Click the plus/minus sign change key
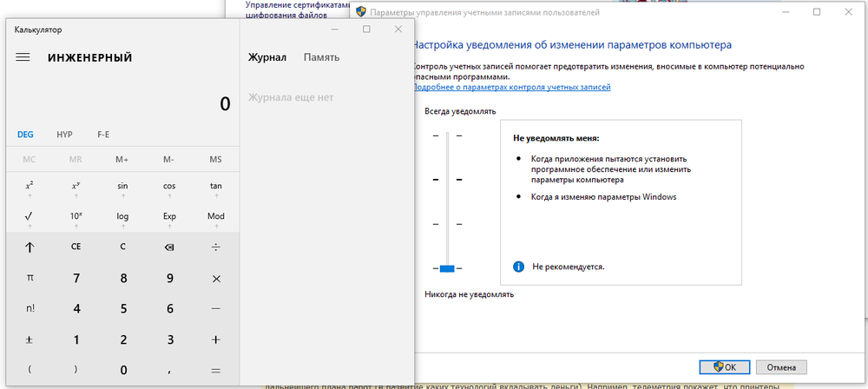The image size is (868, 389). point(29,340)
